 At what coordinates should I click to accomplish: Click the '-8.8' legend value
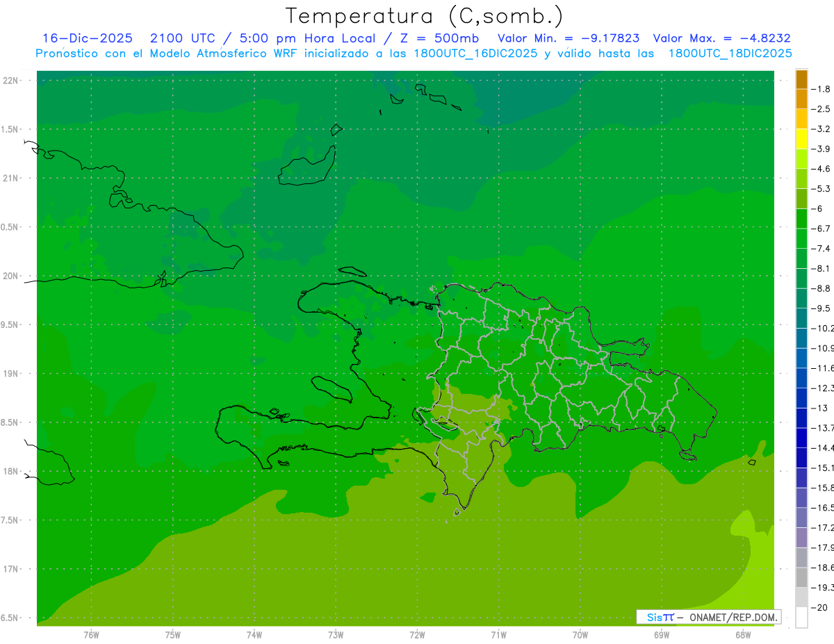coord(821,288)
